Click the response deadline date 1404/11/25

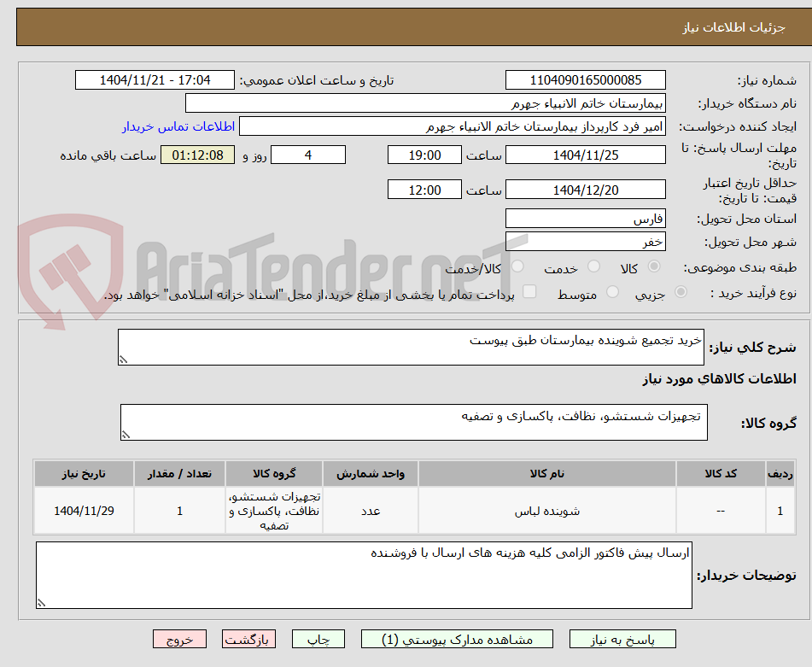pyautogui.click(x=585, y=155)
